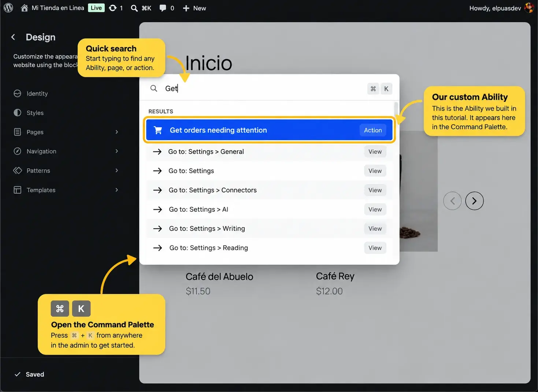The image size is (538, 392).
Task: Expand the Templates chevron
Action: (117, 190)
